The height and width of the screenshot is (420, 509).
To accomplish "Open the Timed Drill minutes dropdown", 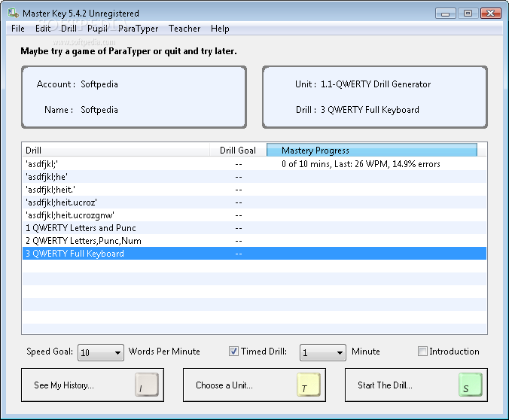I will (x=323, y=352).
